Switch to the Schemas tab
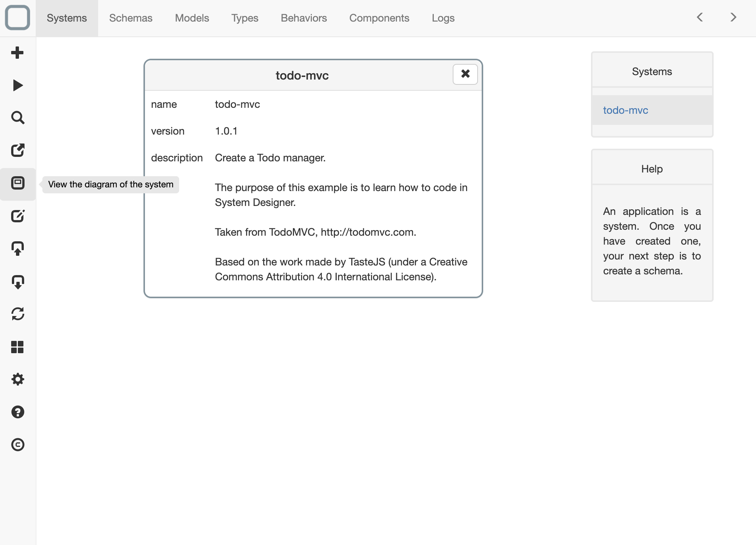Viewport: 756px width, 545px height. [x=130, y=17]
